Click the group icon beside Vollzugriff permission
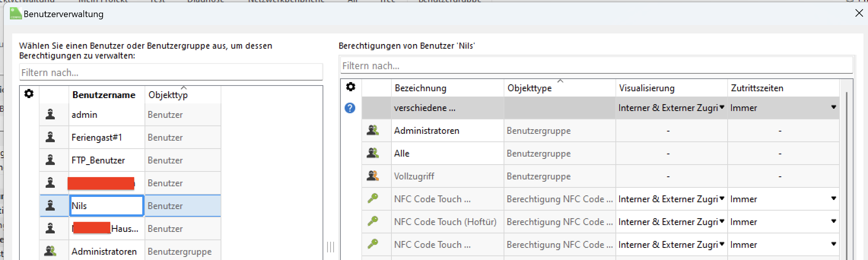 [372, 176]
